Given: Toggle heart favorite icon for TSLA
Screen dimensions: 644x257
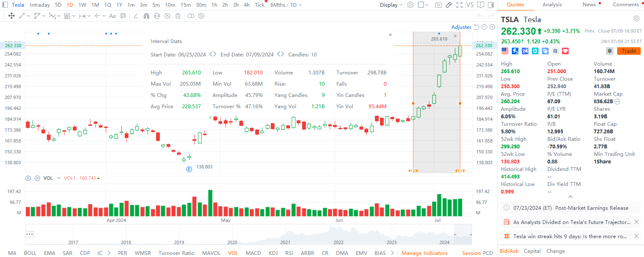Looking at the screenshot, I should [x=565, y=51].
